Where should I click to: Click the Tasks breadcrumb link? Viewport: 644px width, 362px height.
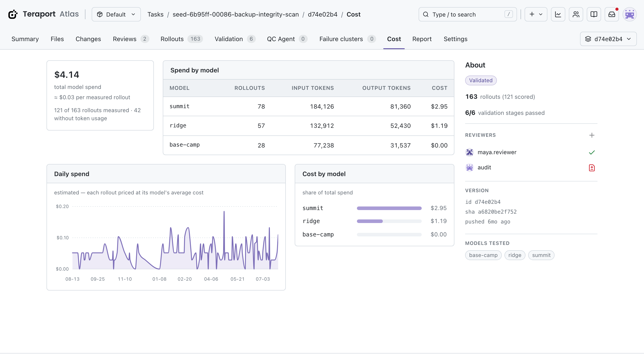[155, 14]
